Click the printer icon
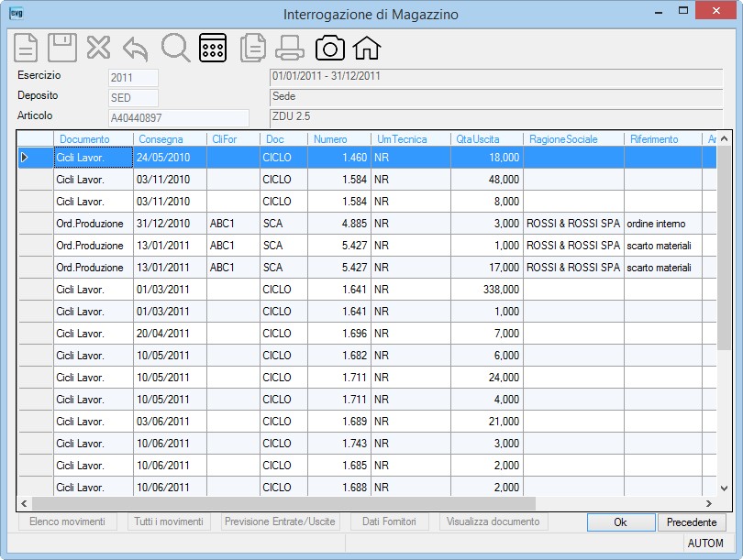 pos(290,49)
